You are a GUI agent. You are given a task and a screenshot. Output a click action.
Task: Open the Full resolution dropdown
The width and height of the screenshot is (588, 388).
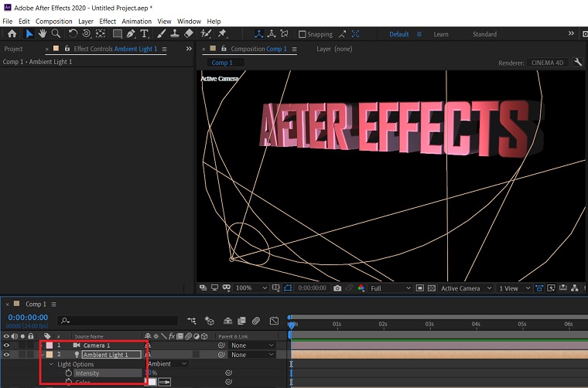click(x=391, y=288)
